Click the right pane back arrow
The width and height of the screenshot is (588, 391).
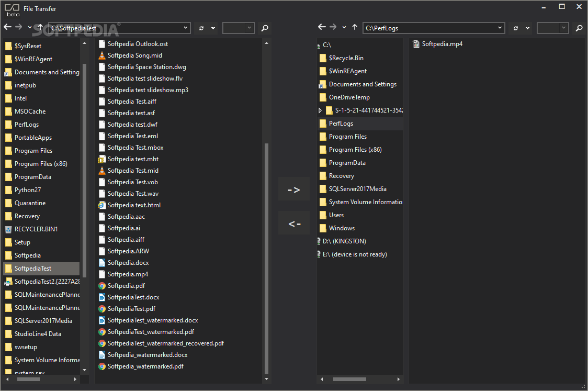(322, 27)
